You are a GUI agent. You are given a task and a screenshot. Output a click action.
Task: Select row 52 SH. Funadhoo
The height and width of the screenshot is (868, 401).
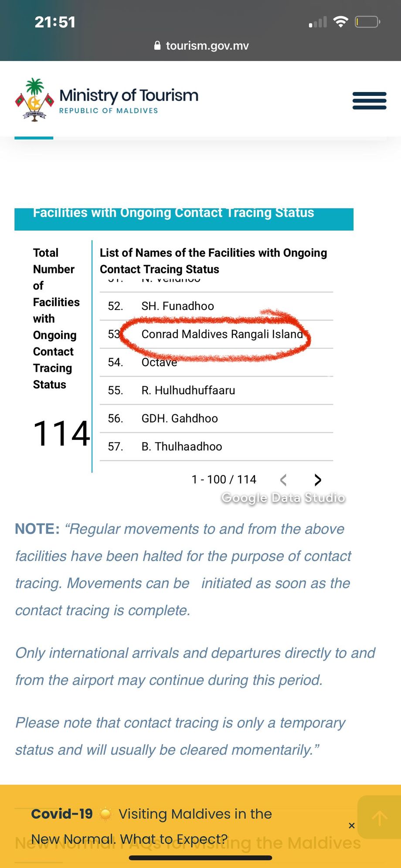(x=216, y=306)
